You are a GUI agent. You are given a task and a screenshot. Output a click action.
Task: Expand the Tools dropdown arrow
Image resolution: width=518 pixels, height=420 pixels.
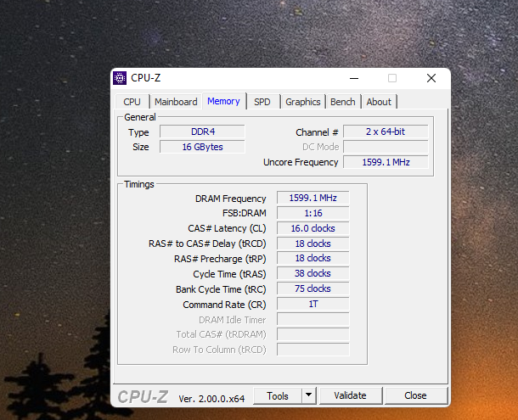click(x=309, y=395)
